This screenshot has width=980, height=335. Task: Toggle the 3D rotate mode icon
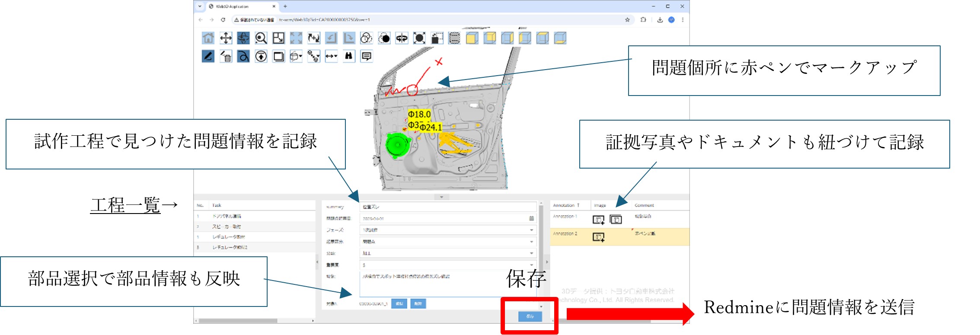click(x=243, y=38)
